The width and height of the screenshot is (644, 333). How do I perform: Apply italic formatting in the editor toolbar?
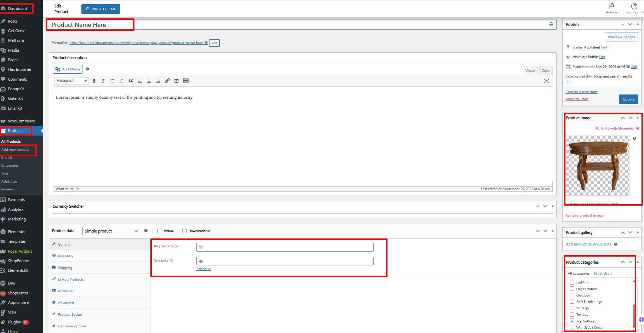coord(103,81)
